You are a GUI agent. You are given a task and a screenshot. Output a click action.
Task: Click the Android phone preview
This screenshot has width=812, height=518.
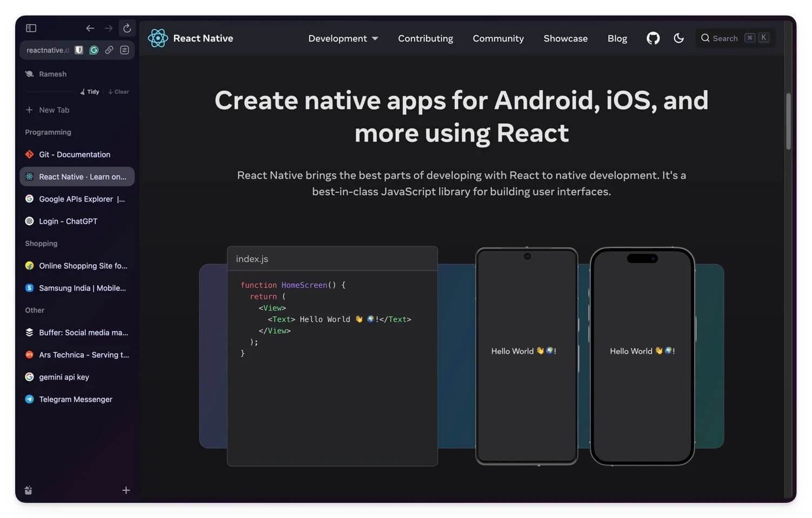coord(527,356)
